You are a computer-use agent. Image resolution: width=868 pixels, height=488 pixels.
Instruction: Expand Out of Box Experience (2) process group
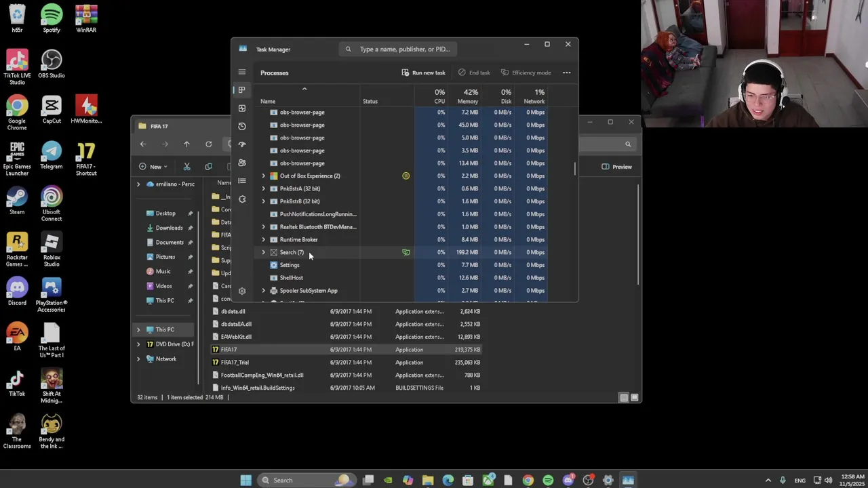(x=263, y=176)
